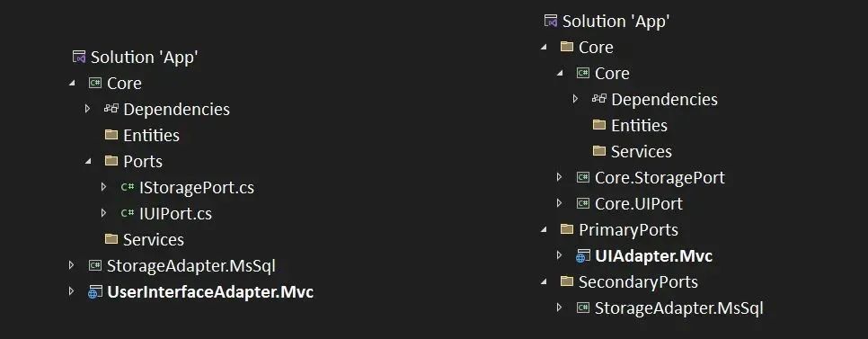868x339 pixels.
Task: Click the Dependencies icon in the left tree
Action: pyautogui.click(x=111, y=109)
